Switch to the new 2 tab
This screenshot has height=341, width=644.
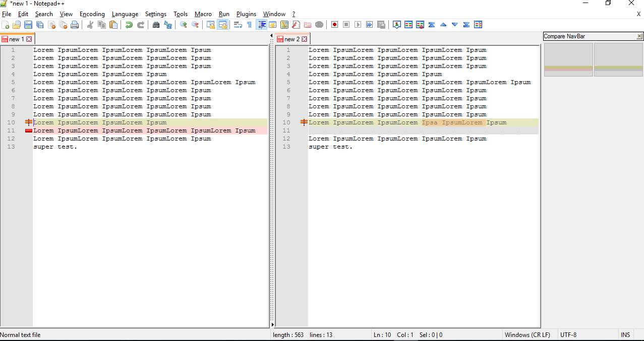pos(292,38)
